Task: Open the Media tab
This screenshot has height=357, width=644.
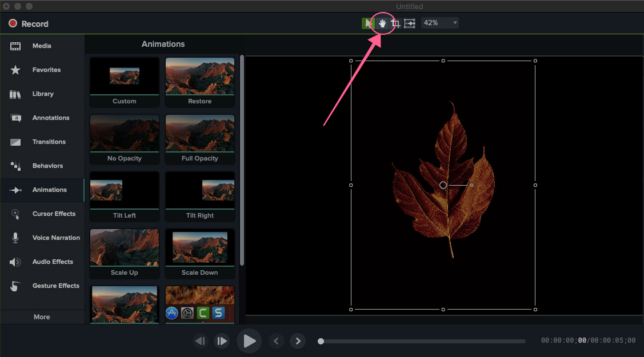Action: (41, 46)
